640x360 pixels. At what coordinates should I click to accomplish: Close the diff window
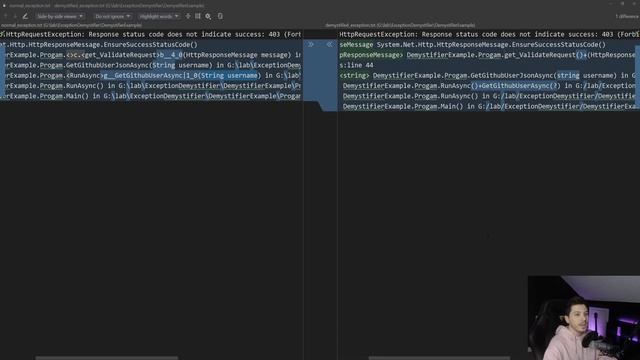[x=634, y=4]
